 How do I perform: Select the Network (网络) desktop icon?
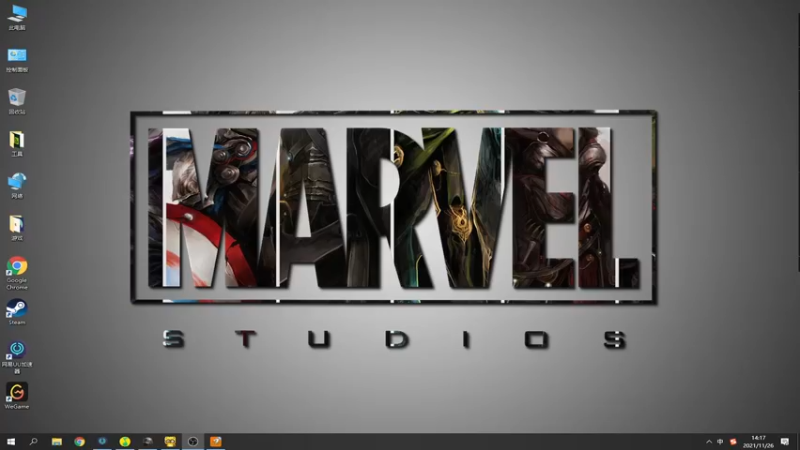tap(17, 186)
